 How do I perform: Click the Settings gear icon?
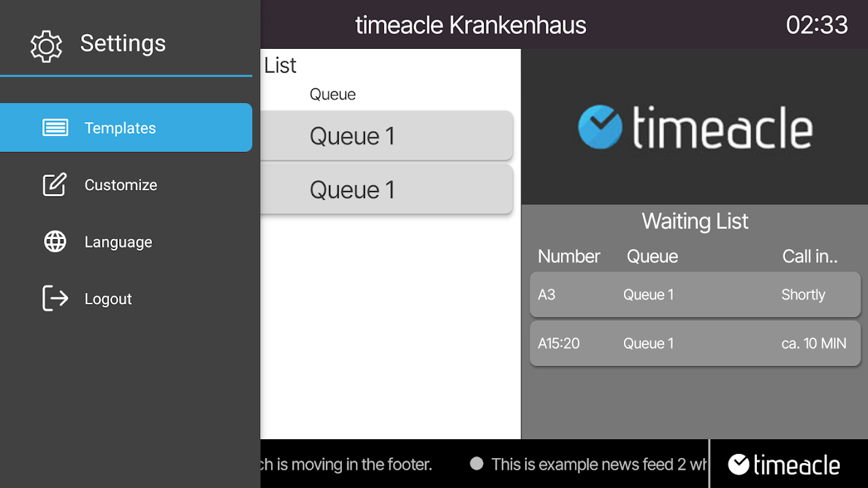46,46
